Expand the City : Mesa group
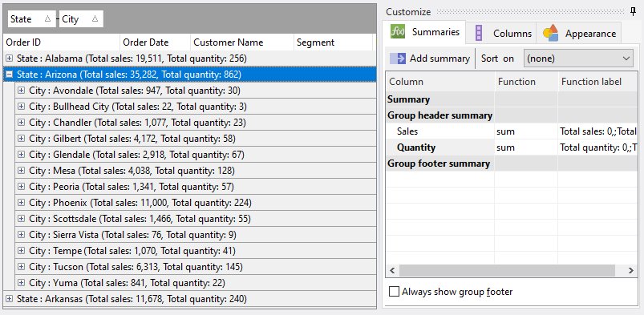 tap(22, 171)
